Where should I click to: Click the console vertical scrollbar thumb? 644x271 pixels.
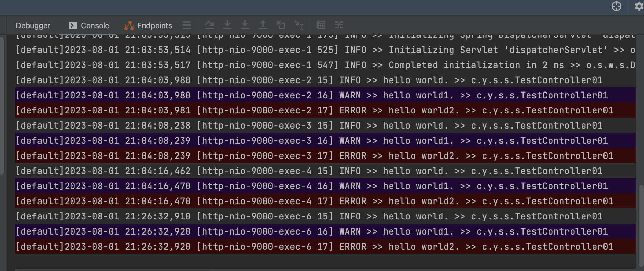point(641,226)
